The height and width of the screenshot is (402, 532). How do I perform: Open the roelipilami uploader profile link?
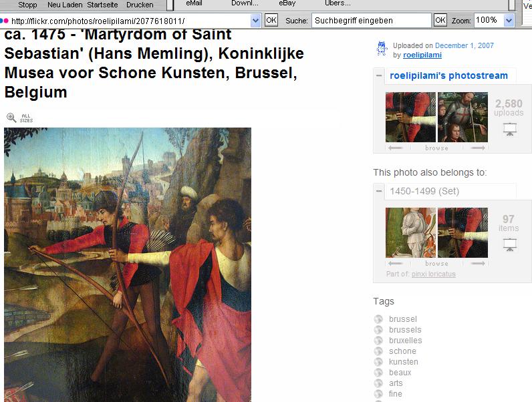(x=422, y=55)
